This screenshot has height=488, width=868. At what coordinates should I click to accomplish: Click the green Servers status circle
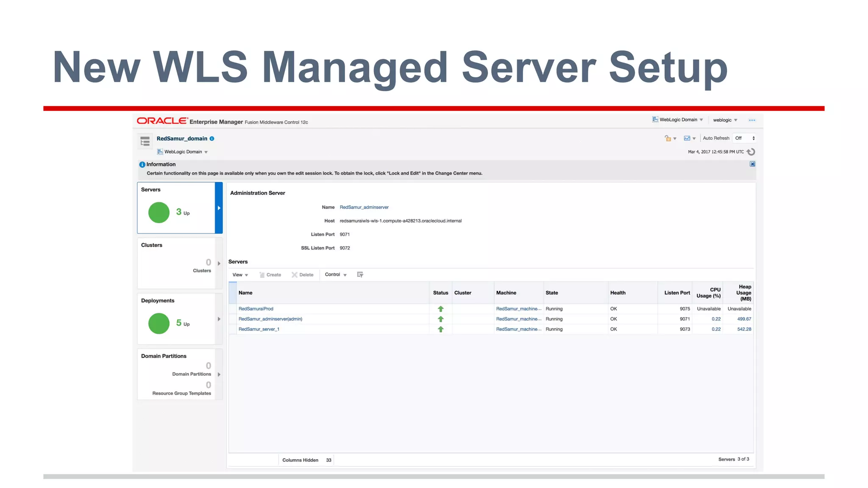[x=159, y=212]
